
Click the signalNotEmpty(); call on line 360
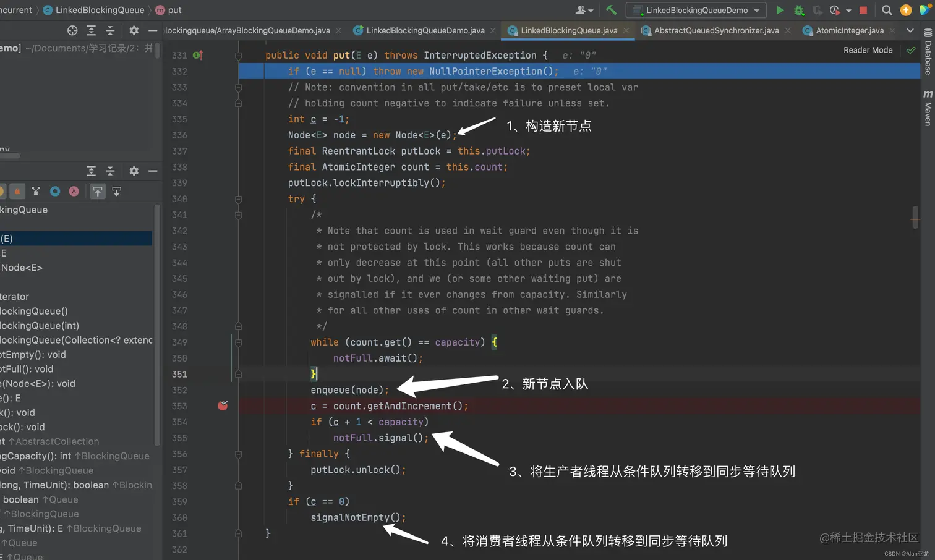(358, 517)
